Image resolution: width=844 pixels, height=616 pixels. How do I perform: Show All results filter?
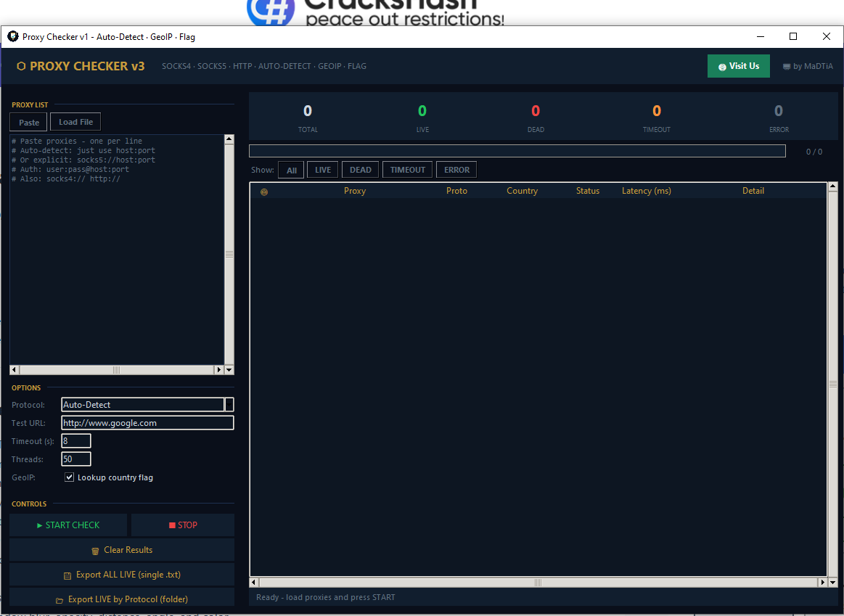[x=291, y=170]
